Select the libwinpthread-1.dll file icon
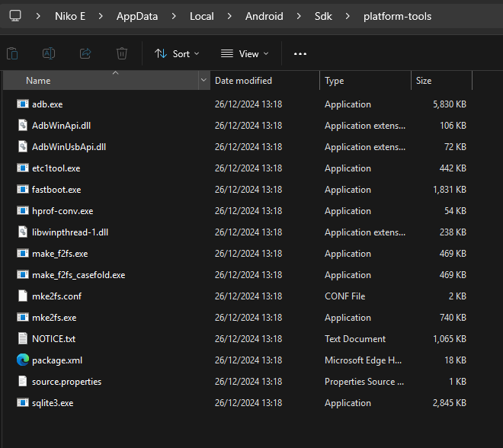The width and height of the screenshot is (503, 448). (x=23, y=232)
